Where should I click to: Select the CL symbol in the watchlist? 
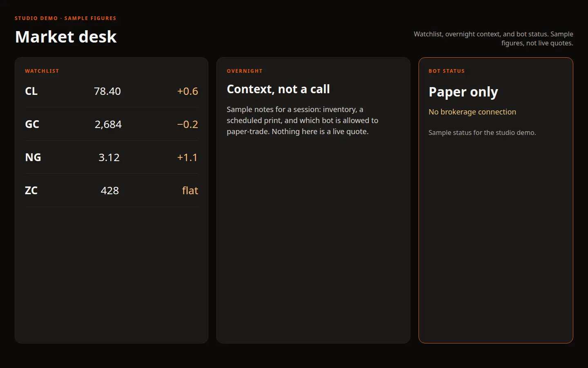[31, 91]
